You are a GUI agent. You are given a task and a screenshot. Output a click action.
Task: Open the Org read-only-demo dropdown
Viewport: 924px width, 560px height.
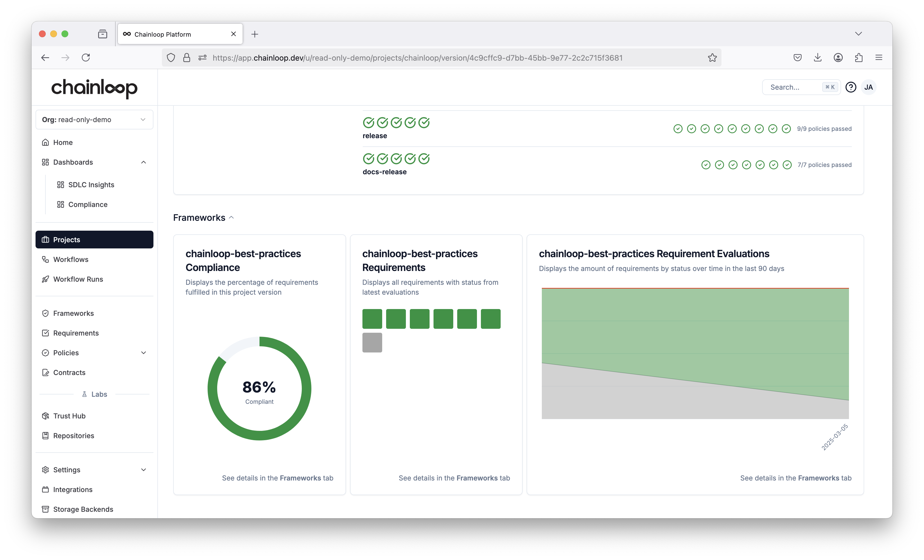pyautogui.click(x=94, y=120)
